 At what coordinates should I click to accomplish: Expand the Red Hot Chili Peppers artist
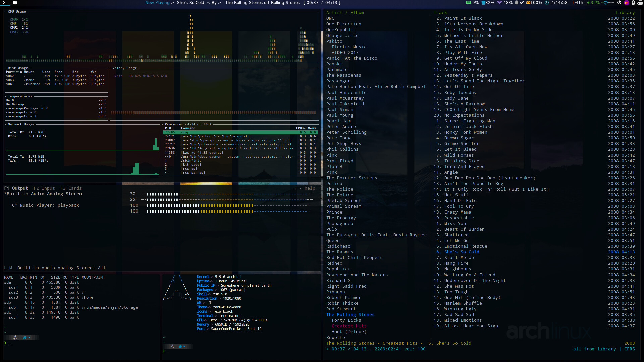[x=355, y=258]
